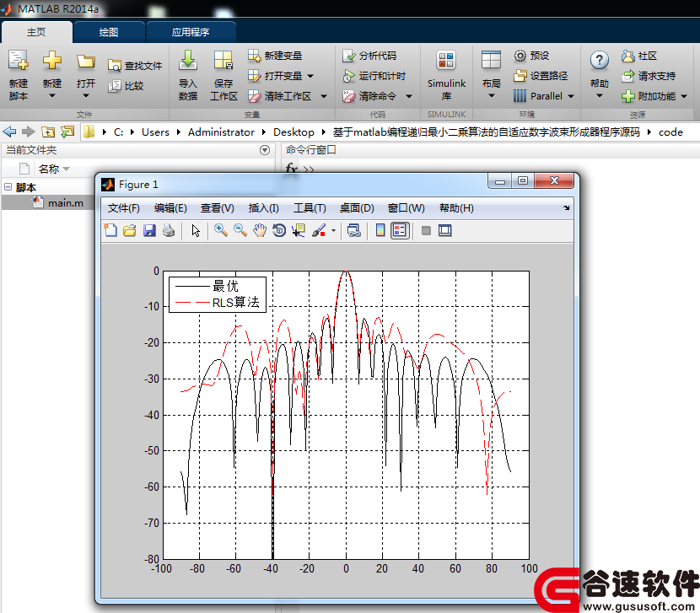Image resolution: width=700 pixels, height=613 pixels.
Task: Expand Open Variable (打开变量) dropdown
Action: [x=310, y=76]
